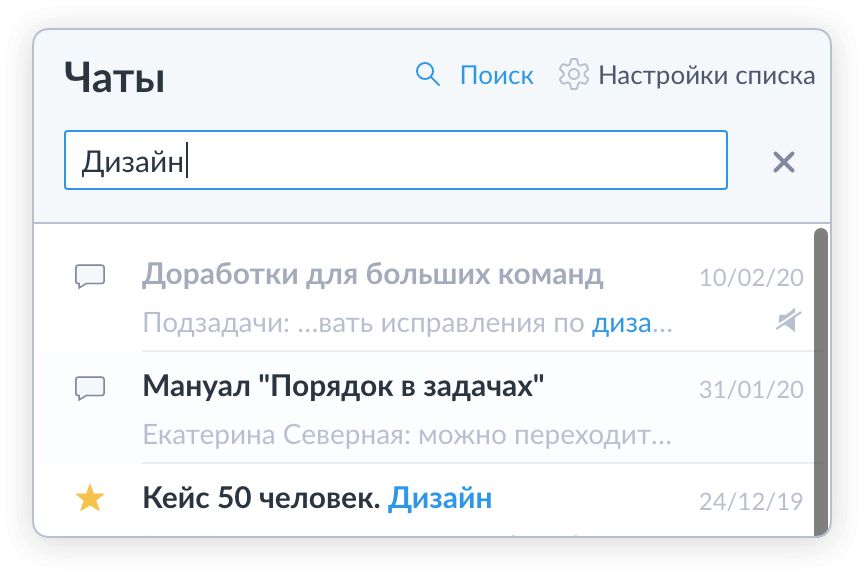Click the 24/12/19 date stamp
This screenshot has height=574, width=864.
point(750,501)
